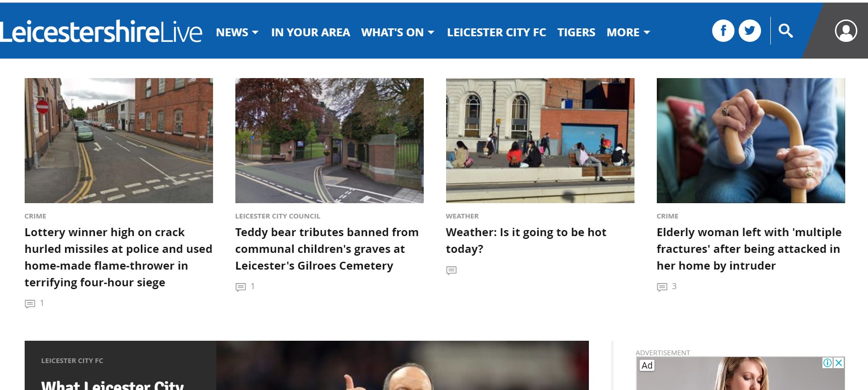Open the Facebook page icon

pyautogui.click(x=723, y=31)
